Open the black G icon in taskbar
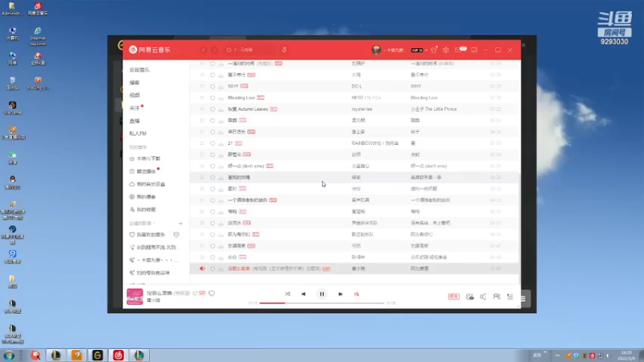 pos(97,355)
